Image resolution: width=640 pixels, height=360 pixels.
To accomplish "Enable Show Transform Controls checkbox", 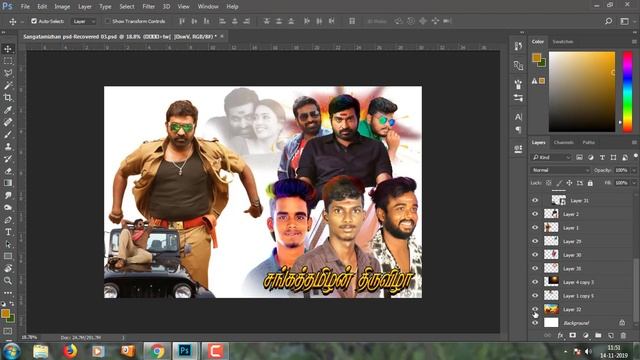I will (108, 21).
